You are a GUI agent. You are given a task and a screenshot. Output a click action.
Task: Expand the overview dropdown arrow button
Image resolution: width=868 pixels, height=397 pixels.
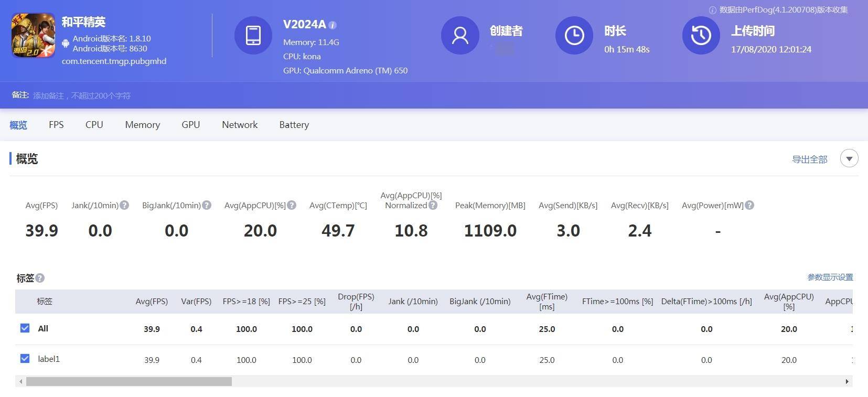point(849,158)
